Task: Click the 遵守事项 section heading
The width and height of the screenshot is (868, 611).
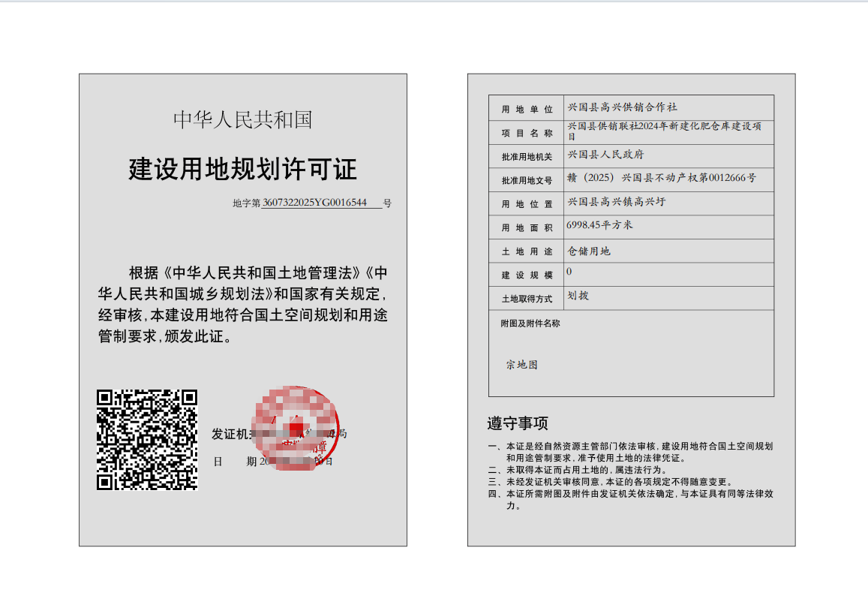Action: pos(518,424)
